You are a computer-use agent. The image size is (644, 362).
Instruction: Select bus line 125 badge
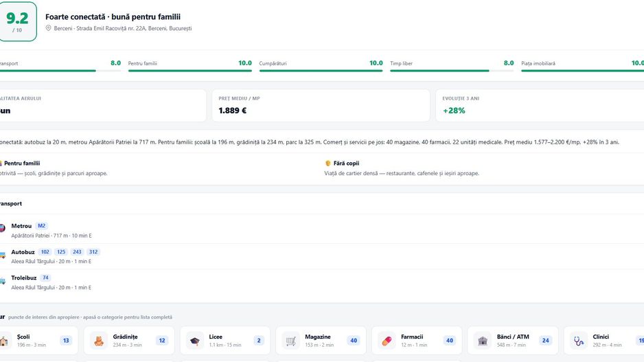(61, 252)
